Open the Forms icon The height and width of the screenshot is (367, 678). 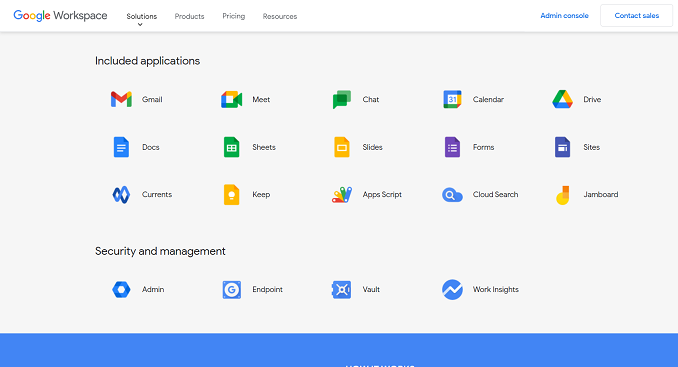click(x=452, y=147)
